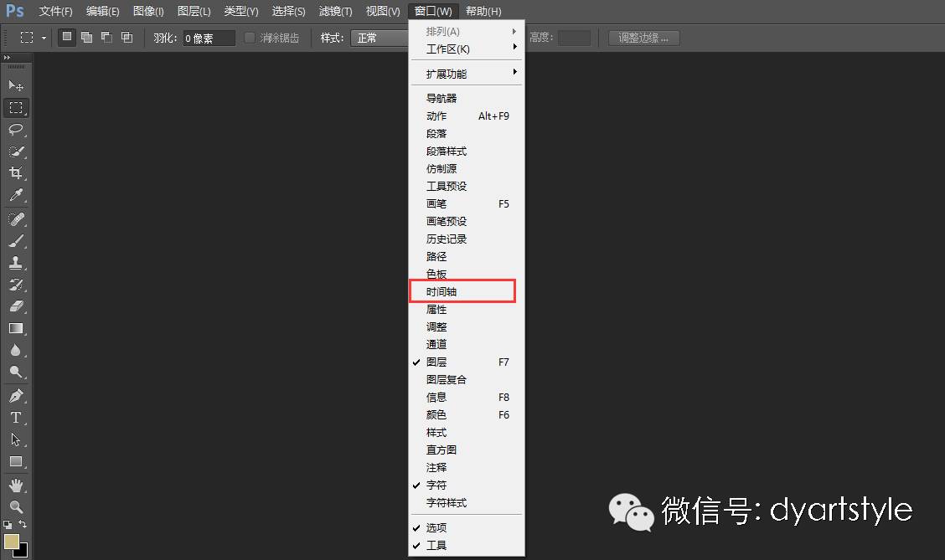Select the Pen tool

14,395
